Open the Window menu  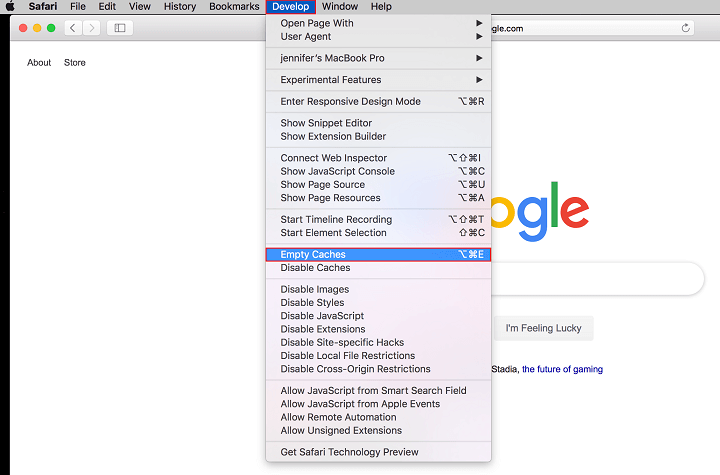[340, 6]
